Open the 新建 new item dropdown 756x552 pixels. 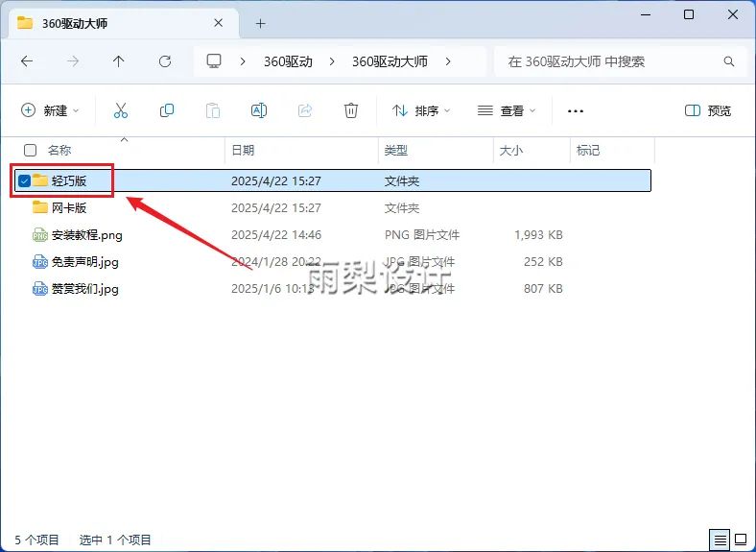pyautogui.click(x=50, y=110)
